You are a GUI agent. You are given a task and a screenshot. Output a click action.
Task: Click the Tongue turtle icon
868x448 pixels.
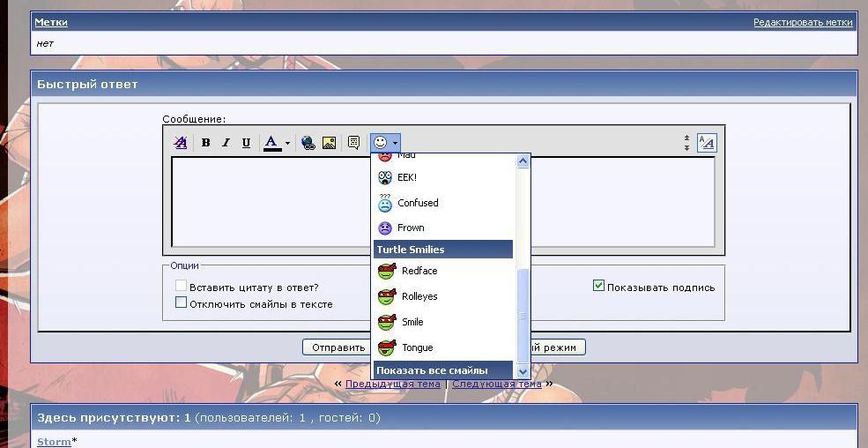(387, 347)
